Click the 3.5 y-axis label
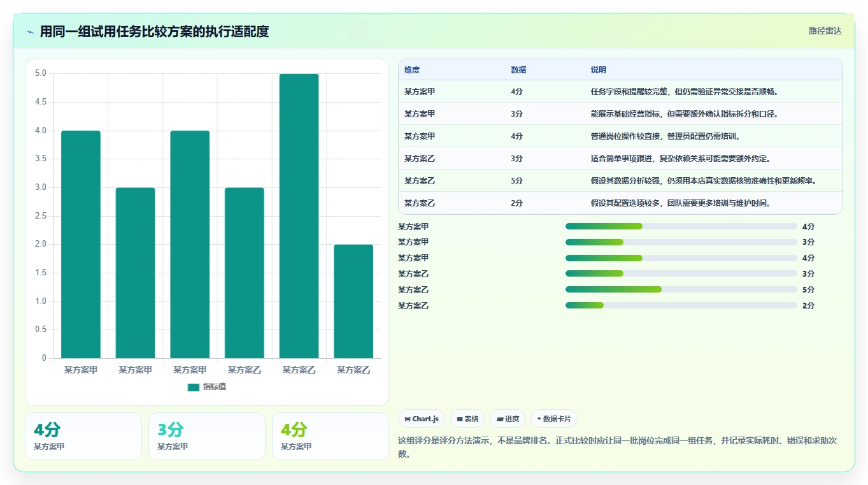The image size is (868, 485). 41,159
